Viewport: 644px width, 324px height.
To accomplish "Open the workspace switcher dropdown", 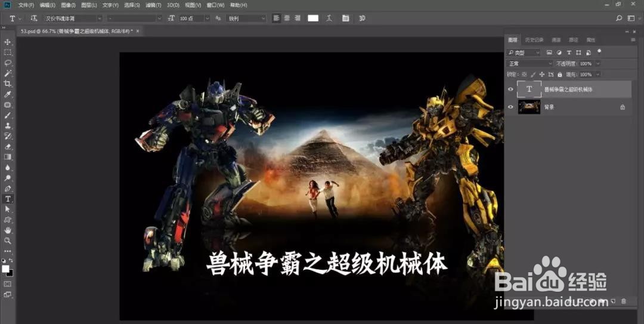I will (631, 18).
